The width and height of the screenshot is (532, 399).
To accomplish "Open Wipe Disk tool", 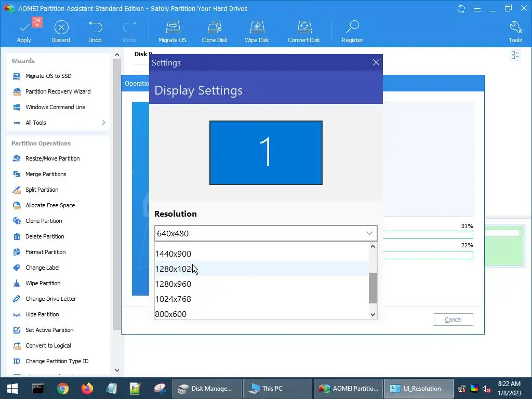I will 257,31.
